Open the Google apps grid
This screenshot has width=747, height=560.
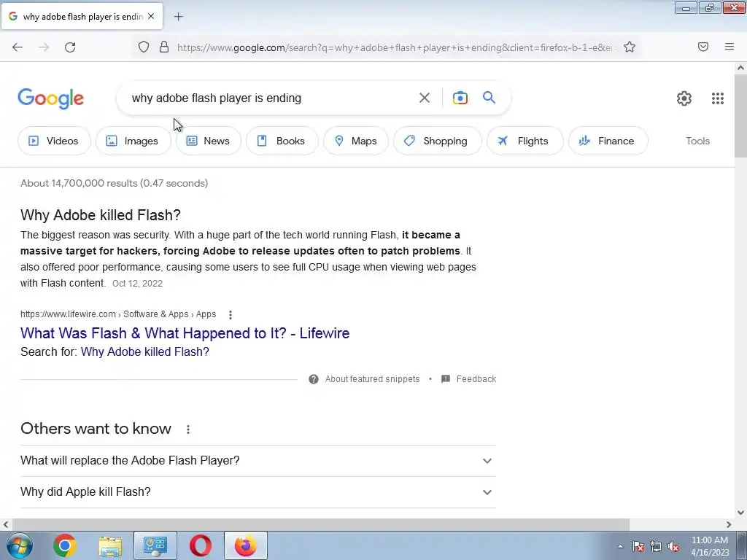coord(718,98)
